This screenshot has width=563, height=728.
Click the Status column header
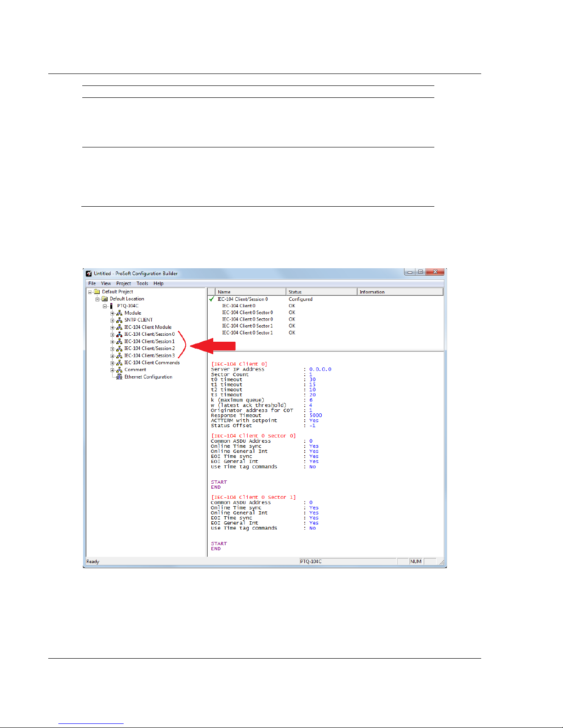pos(322,292)
